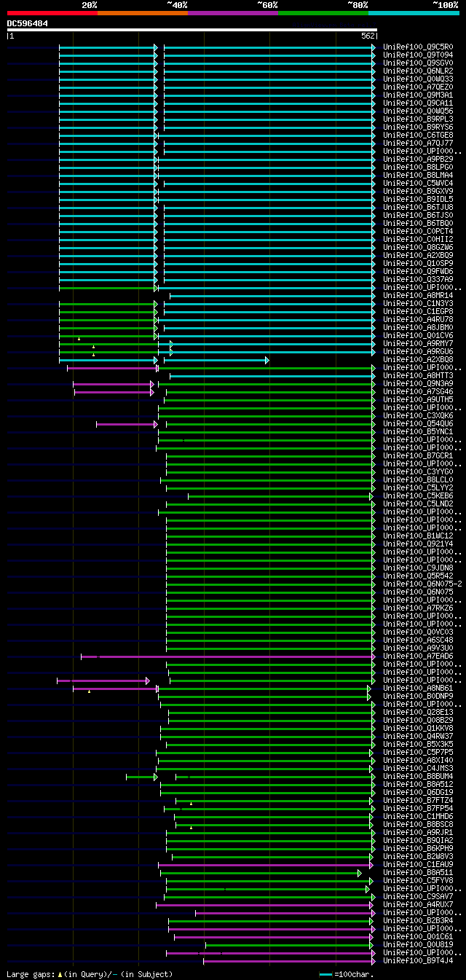Select hit UniRef100_Q9C5R0

pos(418,47)
